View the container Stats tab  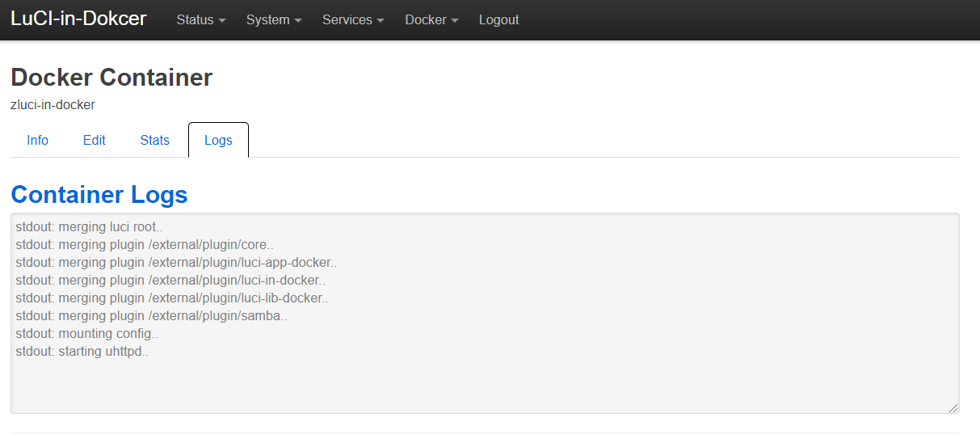click(155, 140)
